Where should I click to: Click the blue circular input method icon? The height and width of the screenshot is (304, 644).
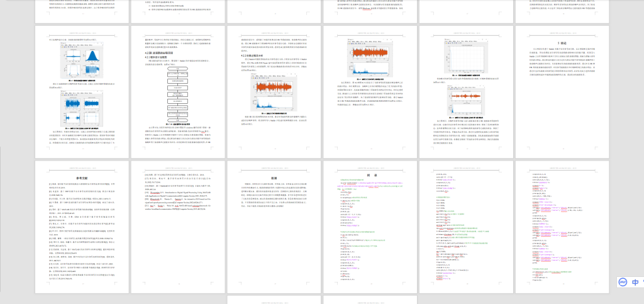click(622, 282)
